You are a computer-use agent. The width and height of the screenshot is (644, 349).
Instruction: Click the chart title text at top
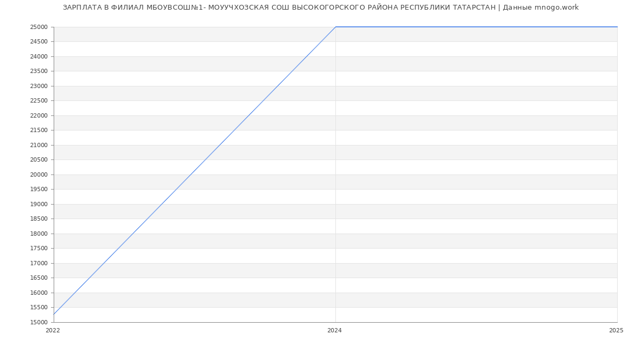(x=320, y=8)
